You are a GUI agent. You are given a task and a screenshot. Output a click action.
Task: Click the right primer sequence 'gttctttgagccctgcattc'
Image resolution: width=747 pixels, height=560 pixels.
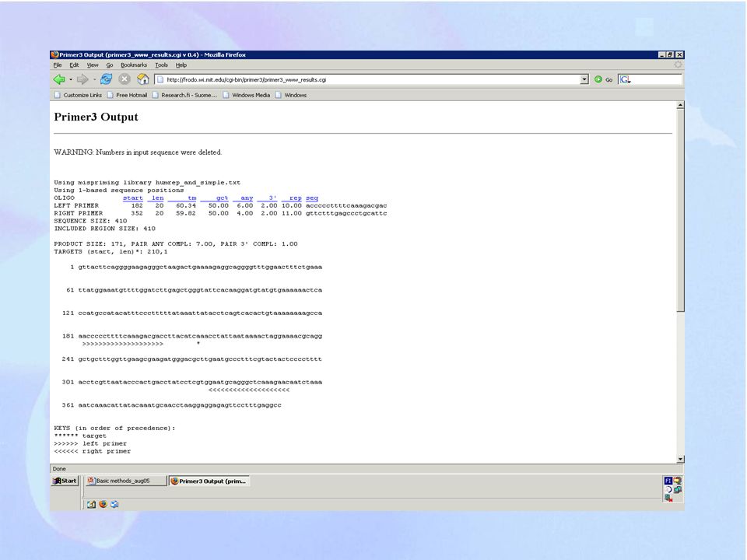pos(346,213)
